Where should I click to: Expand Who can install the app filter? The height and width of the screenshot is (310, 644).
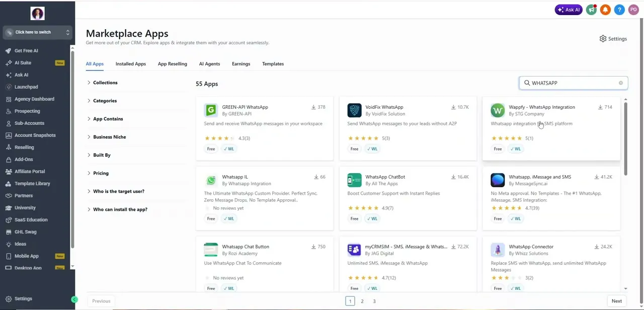click(117, 209)
